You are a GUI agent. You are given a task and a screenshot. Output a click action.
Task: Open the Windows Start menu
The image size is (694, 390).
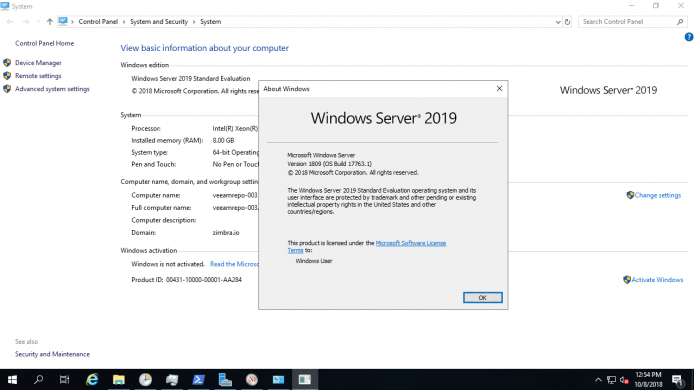point(12,380)
